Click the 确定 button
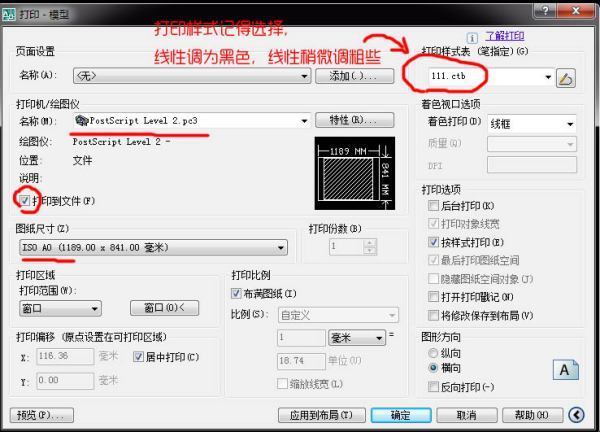The width and height of the screenshot is (600, 432). tap(401, 415)
